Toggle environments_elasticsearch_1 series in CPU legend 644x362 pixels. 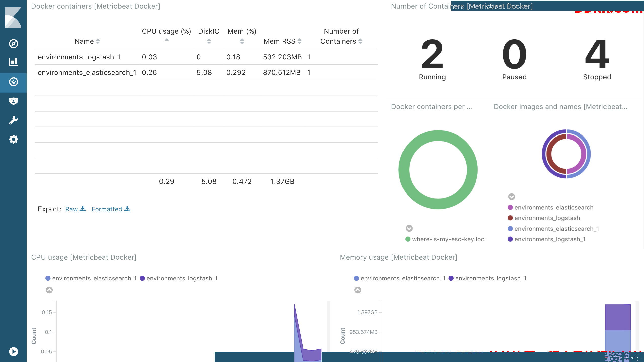[91, 278]
